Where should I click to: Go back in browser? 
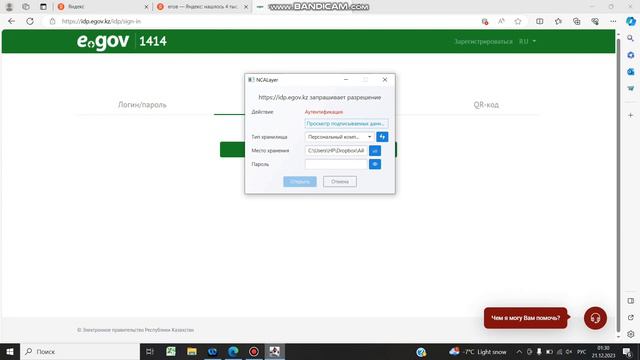point(11,21)
